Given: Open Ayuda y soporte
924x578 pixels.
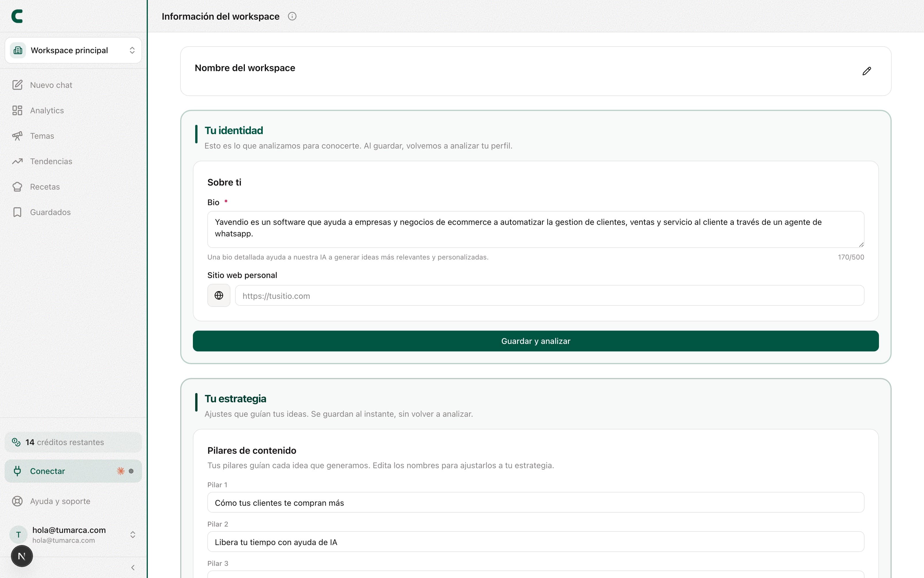Looking at the screenshot, I should click(x=73, y=501).
